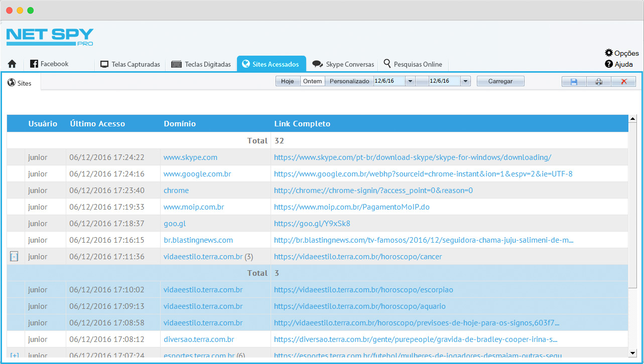The image size is (644, 364).
Task: Click the save (floppy disk) icon button
Action: (574, 82)
